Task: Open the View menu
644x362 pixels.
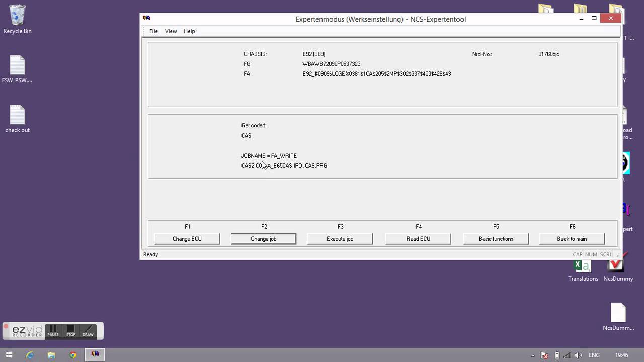Action: click(171, 31)
